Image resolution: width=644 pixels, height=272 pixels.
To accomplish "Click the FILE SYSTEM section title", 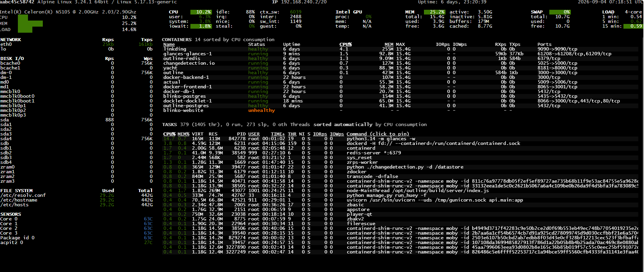I will [17, 190].
